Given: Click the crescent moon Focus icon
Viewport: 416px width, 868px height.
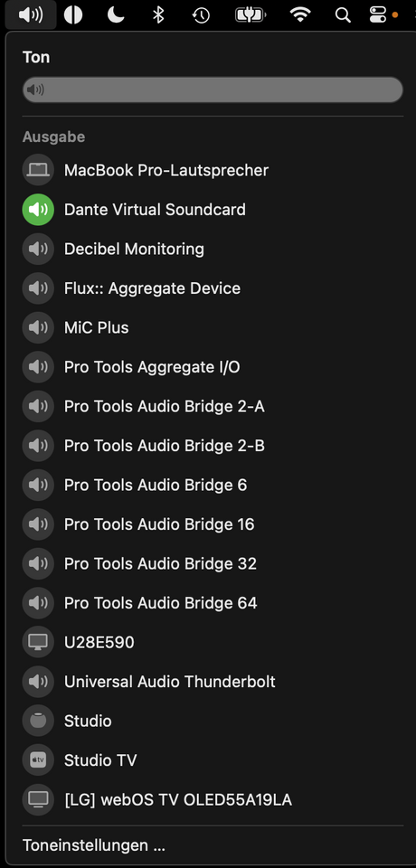Looking at the screenshot, I should point(116,15).
